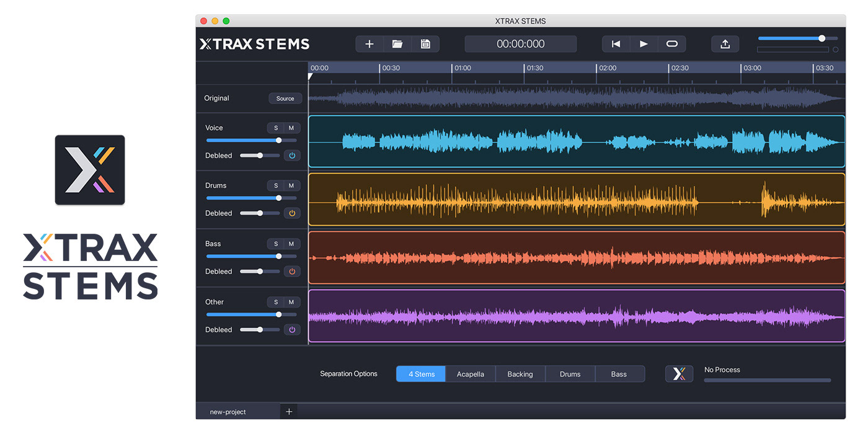The image size is (868, 434).
Task: Skip back to start of track
Action: tap(616, 44)
